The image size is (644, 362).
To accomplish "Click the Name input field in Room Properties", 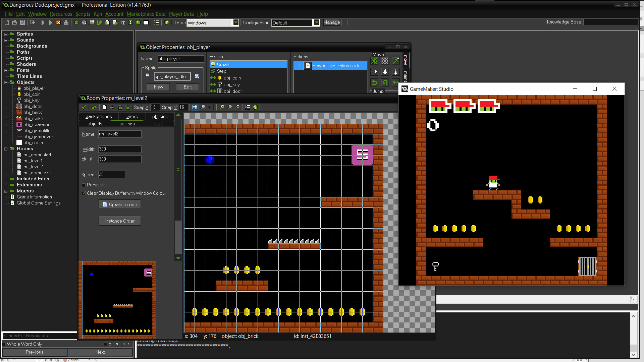I will [x=119, y=134].
